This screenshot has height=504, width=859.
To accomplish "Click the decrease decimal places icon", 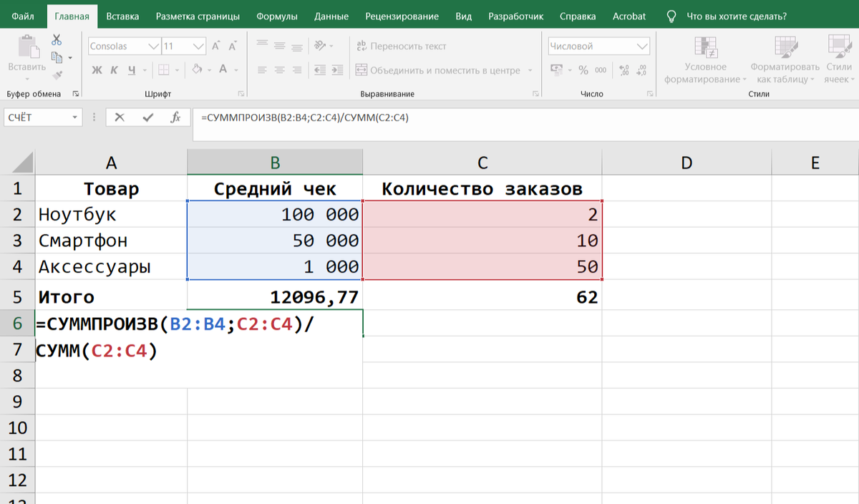I will click(x=641, y=70).
